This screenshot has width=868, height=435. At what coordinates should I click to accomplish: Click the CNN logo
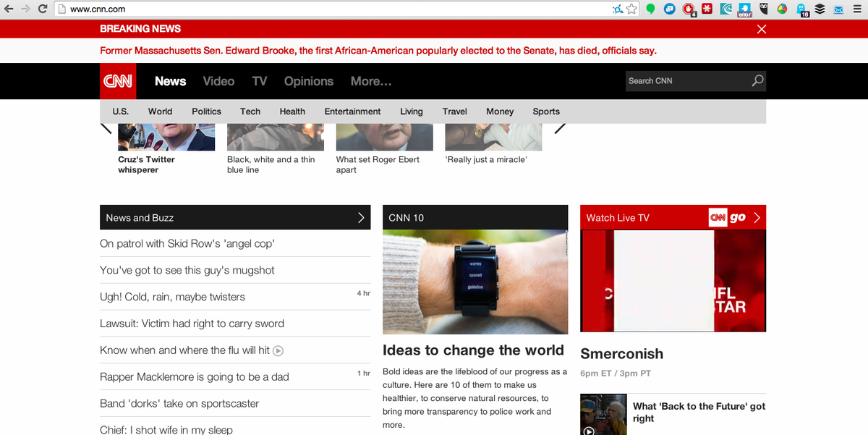[117, 81]
